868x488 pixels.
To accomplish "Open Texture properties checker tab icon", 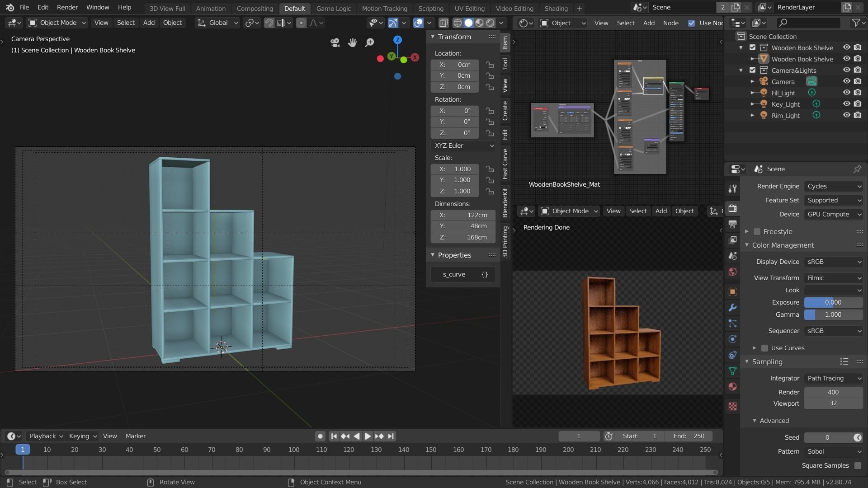I will pyautogui.click(x=733, y=407).
